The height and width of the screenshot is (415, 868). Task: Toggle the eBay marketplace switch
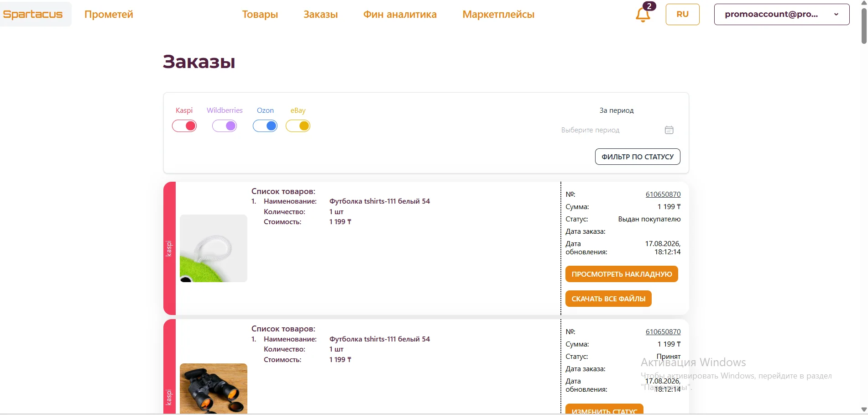coord(298,126)
